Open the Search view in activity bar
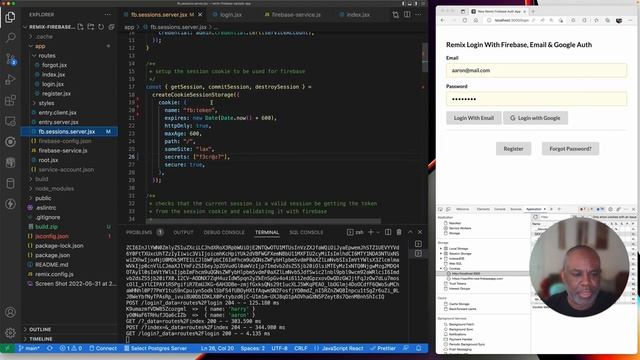 (x=10, y=38)
